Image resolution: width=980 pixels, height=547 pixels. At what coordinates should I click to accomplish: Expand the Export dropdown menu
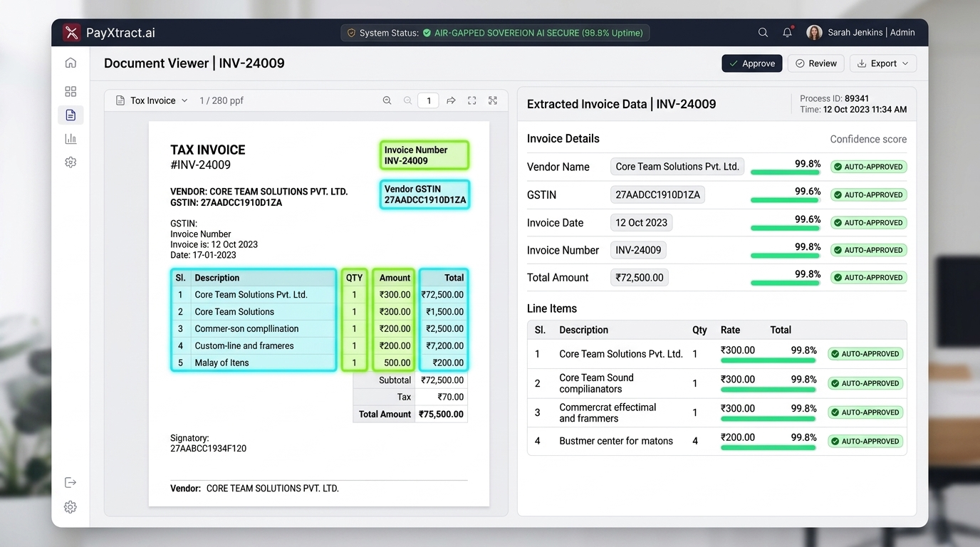tap(883, 63)
